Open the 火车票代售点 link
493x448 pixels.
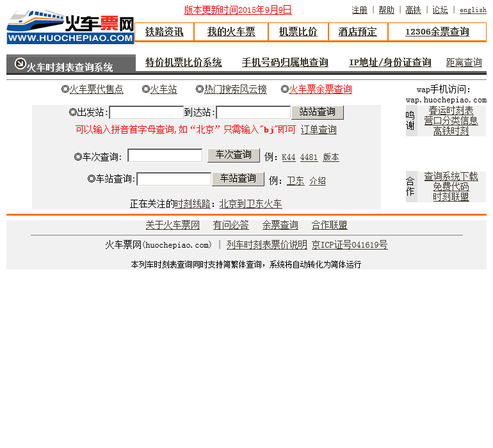point(97,90)
